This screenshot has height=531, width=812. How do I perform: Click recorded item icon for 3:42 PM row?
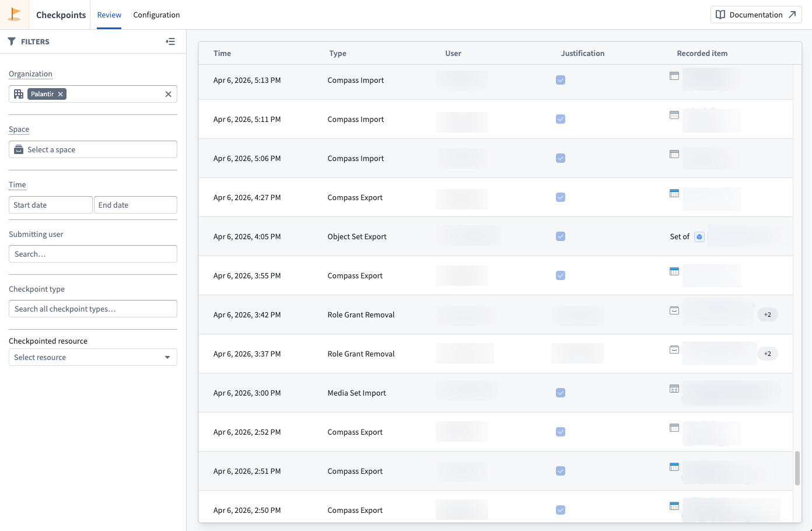(x=674, y=310)
